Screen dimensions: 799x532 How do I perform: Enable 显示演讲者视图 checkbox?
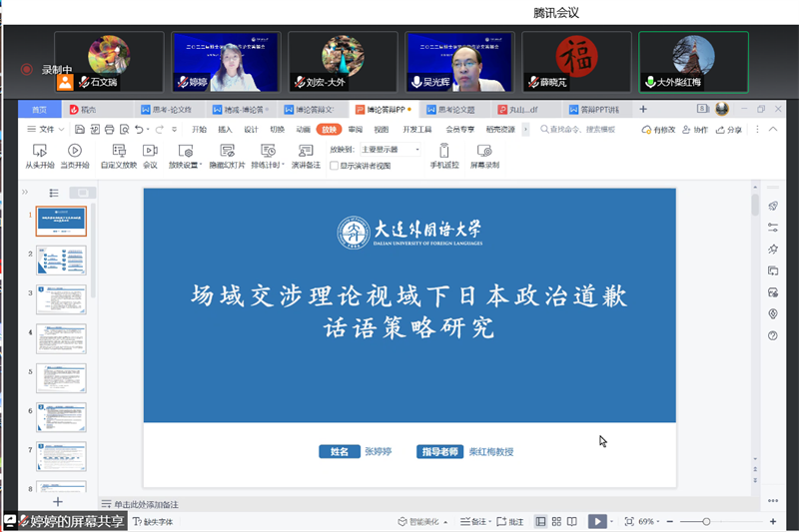point(335,166)
